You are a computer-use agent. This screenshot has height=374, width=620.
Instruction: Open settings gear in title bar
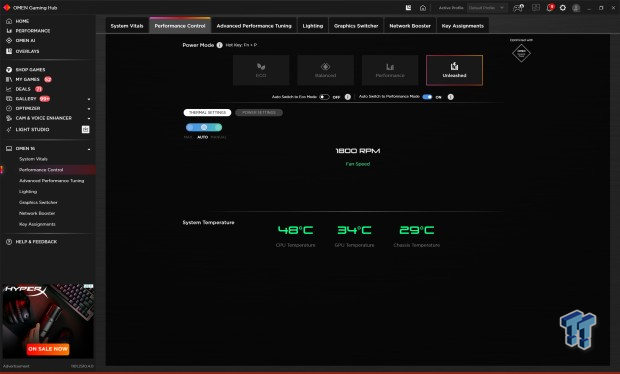(563, 8)
